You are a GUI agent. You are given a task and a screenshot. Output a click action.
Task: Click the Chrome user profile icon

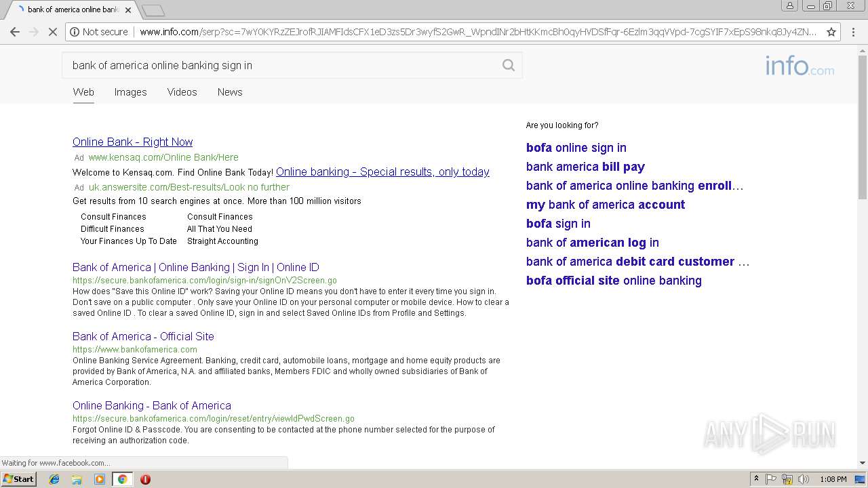[x=790, y=5]
